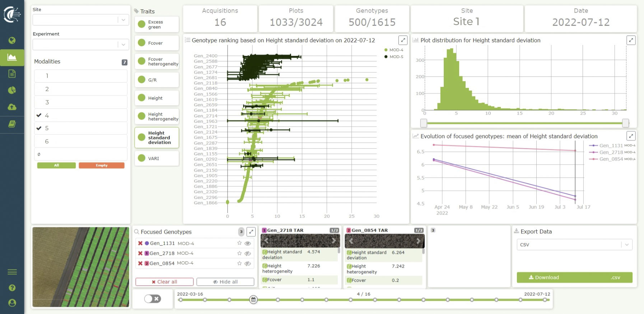Show next image of Gen_2718 TAR
644x314 pixels.
(x=334, y=240)
